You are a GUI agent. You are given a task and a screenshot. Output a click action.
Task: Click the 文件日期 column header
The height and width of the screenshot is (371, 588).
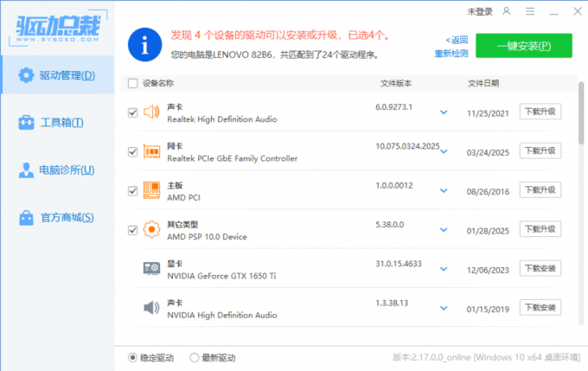[x=483, y=83]
